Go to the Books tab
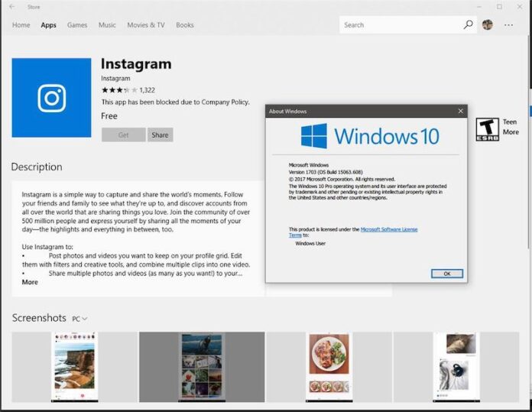Viewport: 532px width, 412px height. 185,25
